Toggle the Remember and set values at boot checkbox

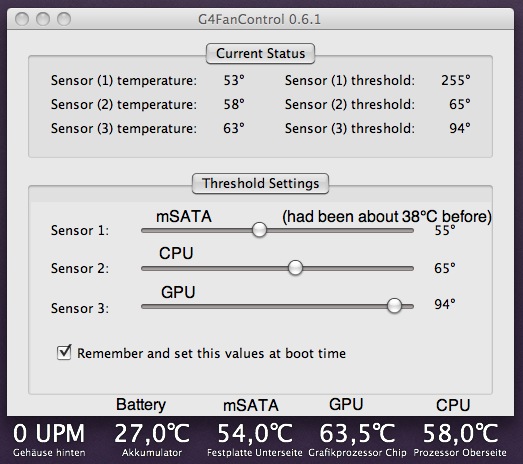(64, 352)
